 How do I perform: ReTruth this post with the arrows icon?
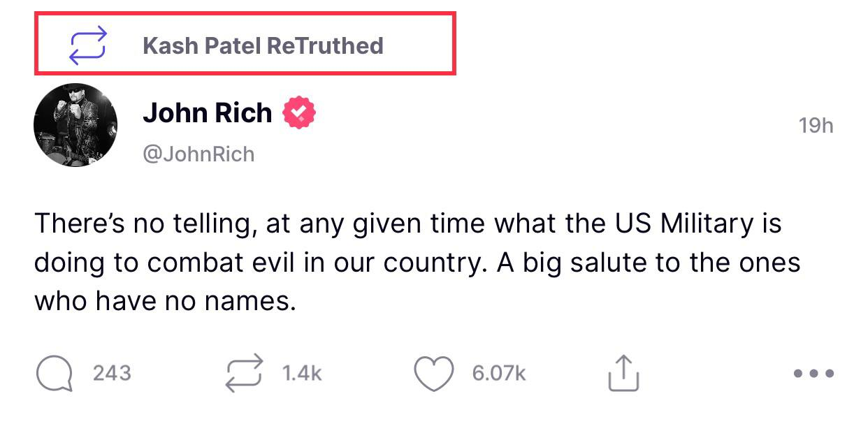pos(245,373)
